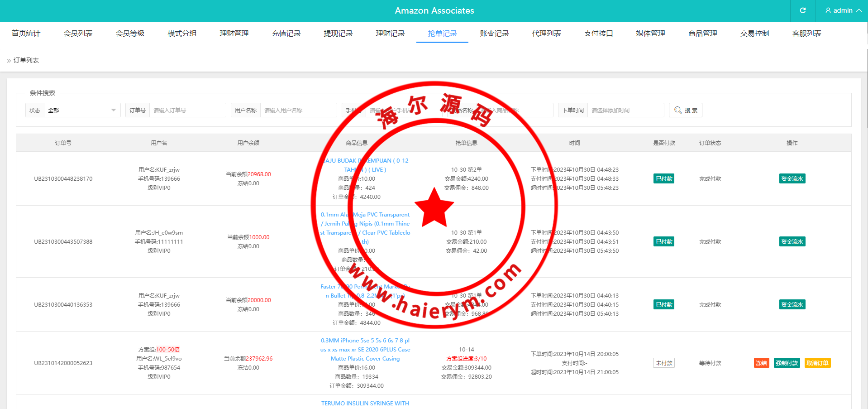Switch to the 会员列表 tab
Viewport: 868px width, 409px height.
[x=78, y=34]
